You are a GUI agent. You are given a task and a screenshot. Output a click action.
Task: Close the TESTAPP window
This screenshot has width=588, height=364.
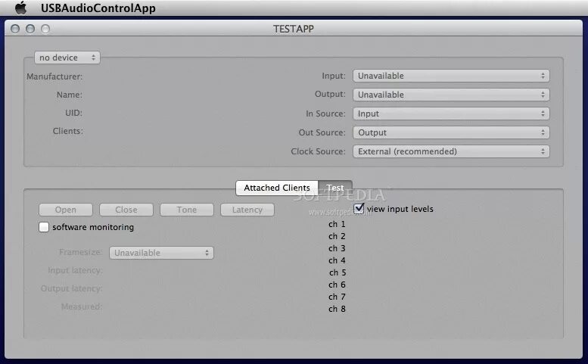coord(15,29)
